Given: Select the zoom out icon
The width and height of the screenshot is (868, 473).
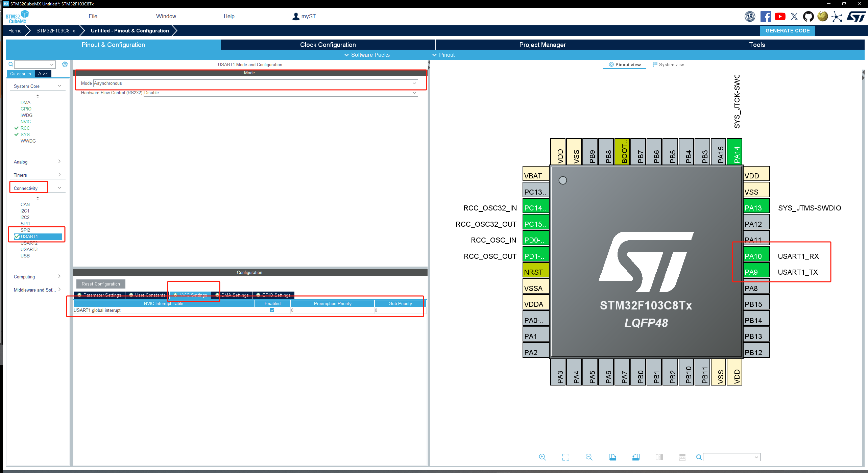Looking at the screenshot, I should tap(589, 457).
